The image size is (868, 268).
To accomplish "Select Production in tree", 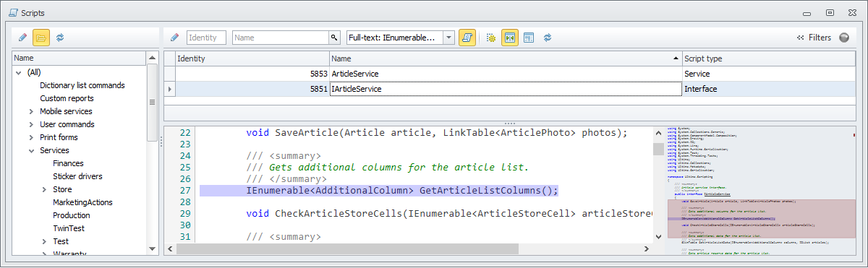I will click(x=72, y=215).
